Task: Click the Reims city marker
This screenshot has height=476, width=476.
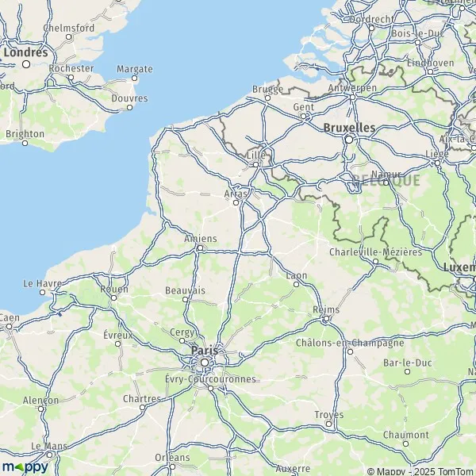Action: (x=326, y=319)
